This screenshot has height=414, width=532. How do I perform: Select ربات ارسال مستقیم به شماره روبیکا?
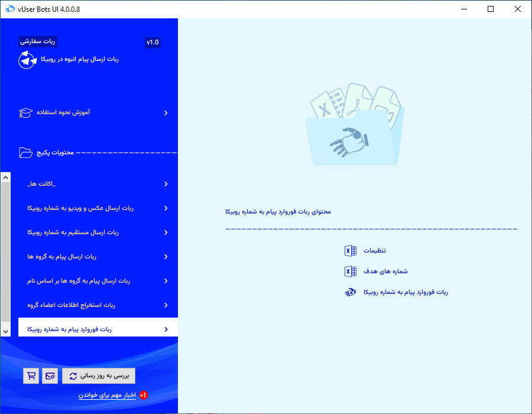click(x=98, y=232)
